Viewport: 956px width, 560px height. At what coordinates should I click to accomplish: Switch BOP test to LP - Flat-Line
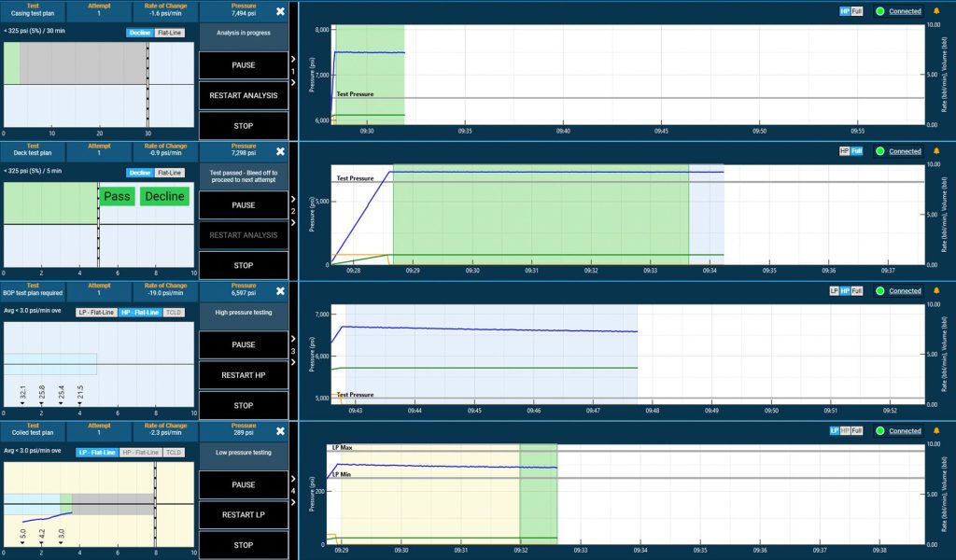(96, 313)
